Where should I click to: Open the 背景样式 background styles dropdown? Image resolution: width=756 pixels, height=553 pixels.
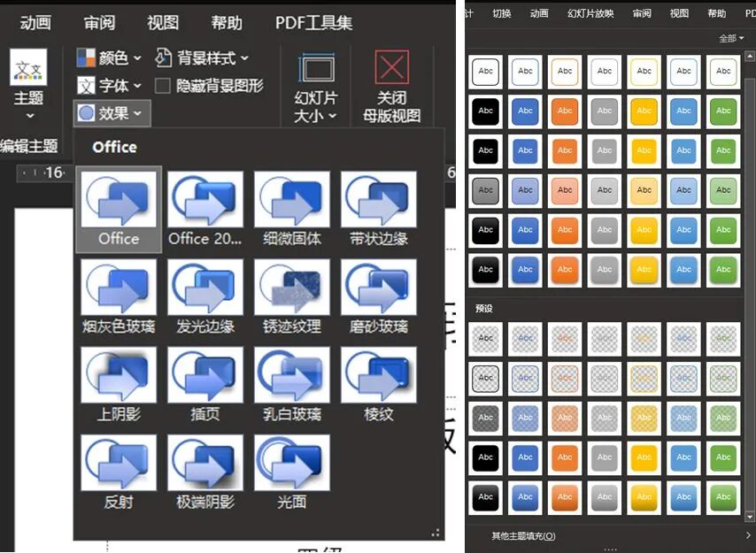tap(202, 58)
